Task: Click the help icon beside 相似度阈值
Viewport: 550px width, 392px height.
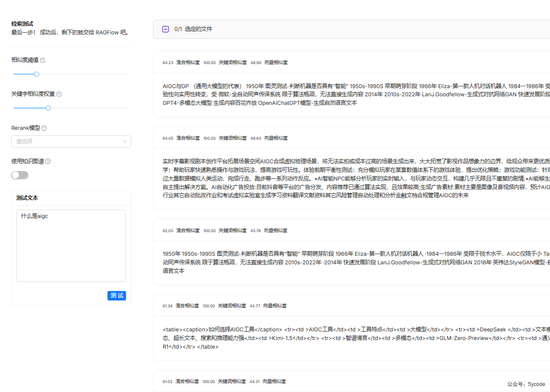Action: coord(43,60)
